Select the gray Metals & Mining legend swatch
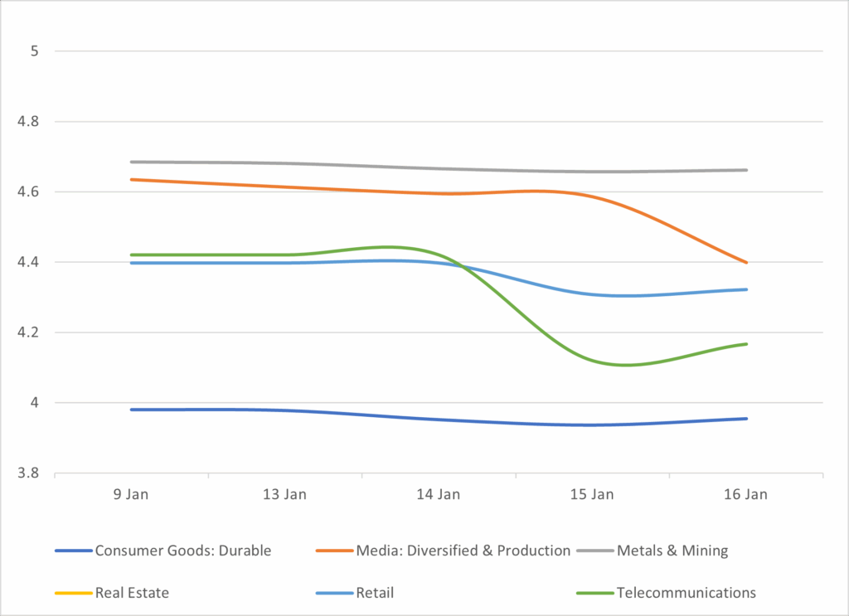 click(594, 551)
